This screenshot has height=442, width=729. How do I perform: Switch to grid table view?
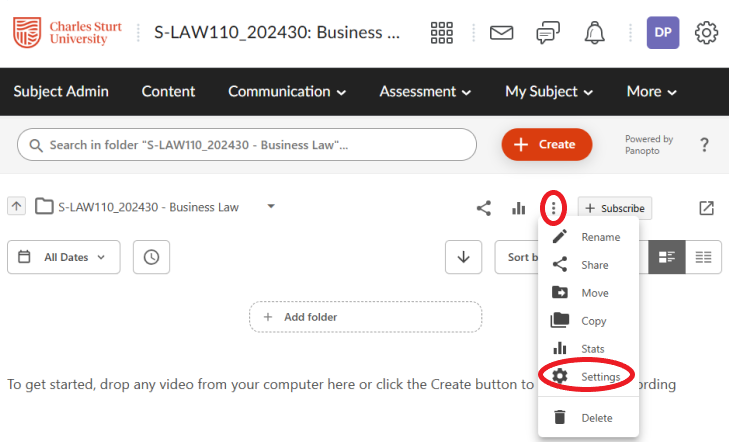(703, 257)
